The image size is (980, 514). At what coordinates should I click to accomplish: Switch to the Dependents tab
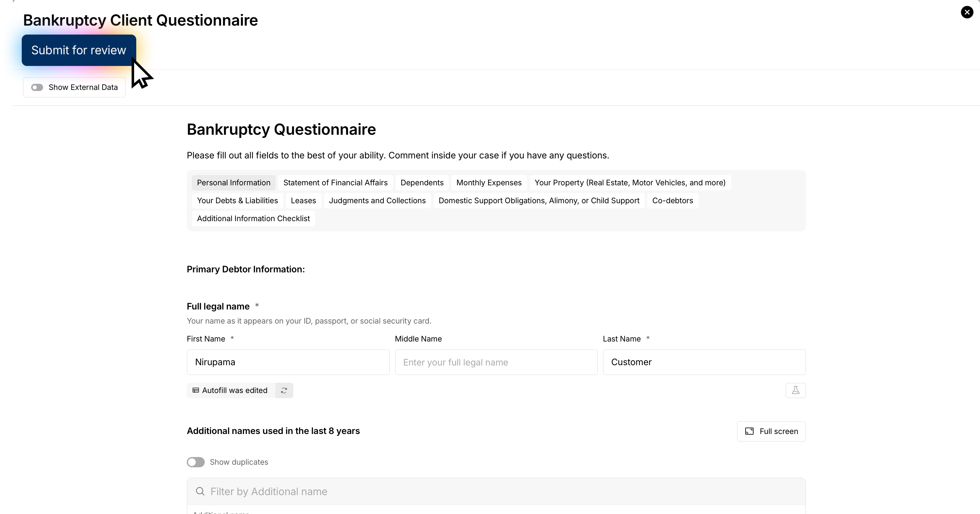[422, 183]
